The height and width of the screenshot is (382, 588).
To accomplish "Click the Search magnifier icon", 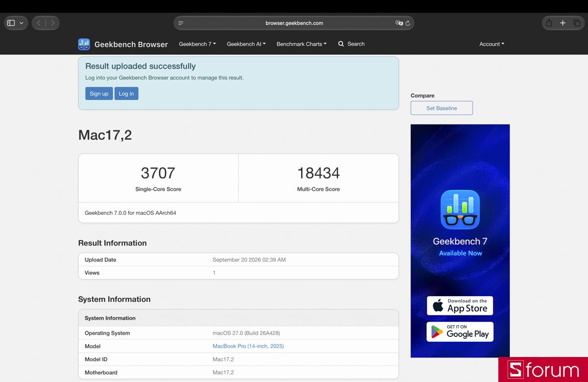I will (x=341, y=44).
